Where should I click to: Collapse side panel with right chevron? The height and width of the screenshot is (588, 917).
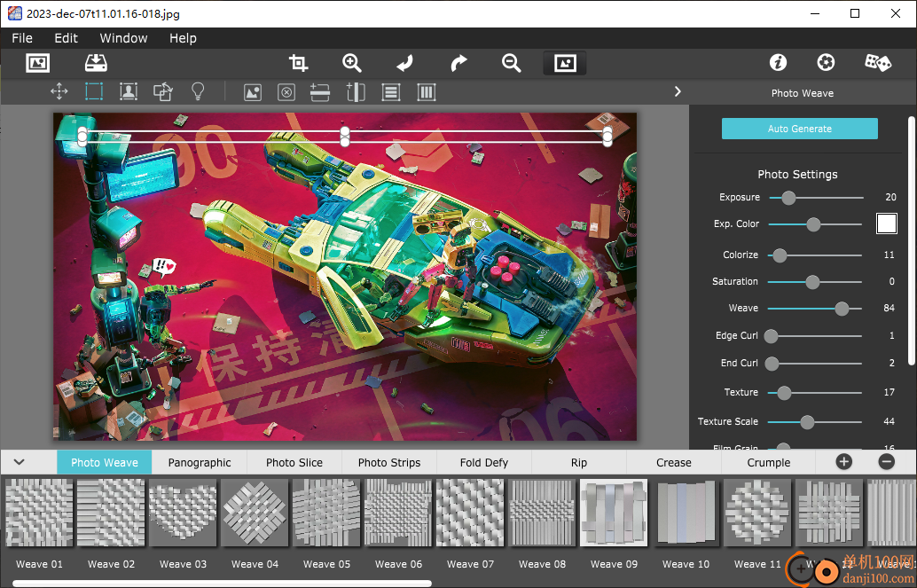678,92
